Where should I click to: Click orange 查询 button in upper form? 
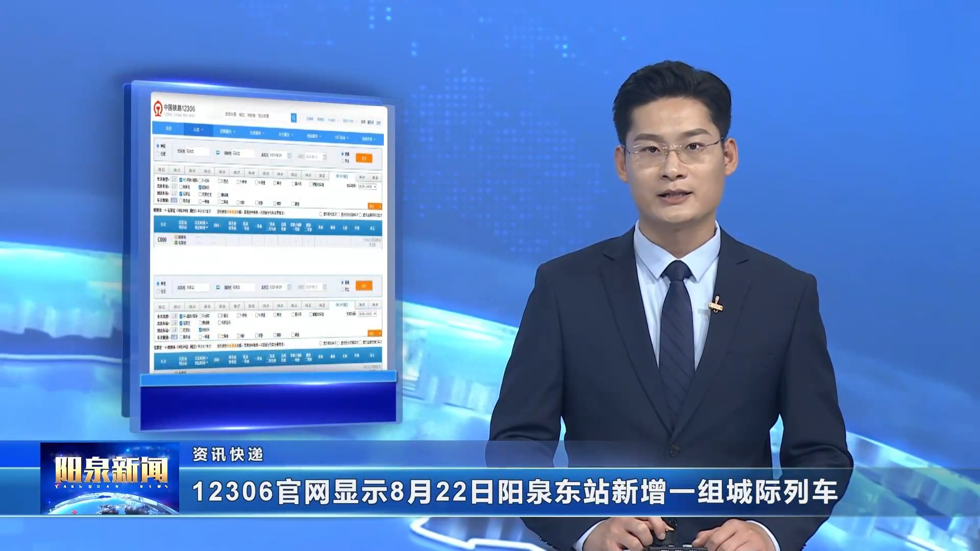click(364, 158)
